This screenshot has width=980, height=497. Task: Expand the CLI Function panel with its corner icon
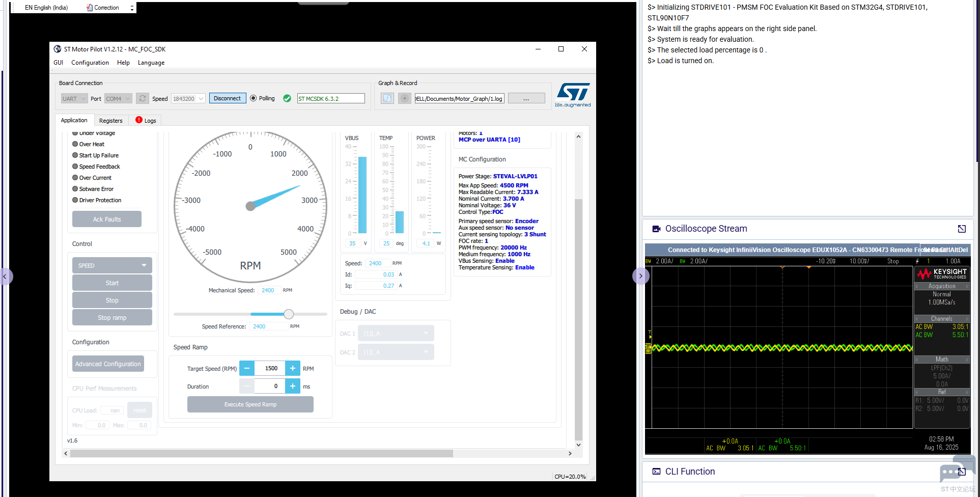pyautogui.click(x=962, y=472)
